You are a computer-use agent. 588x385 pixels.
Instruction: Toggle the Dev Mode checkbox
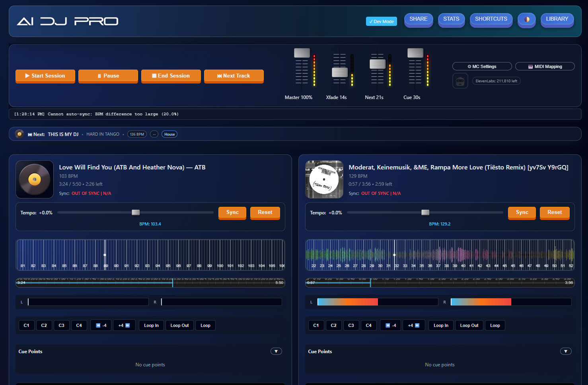381,21
